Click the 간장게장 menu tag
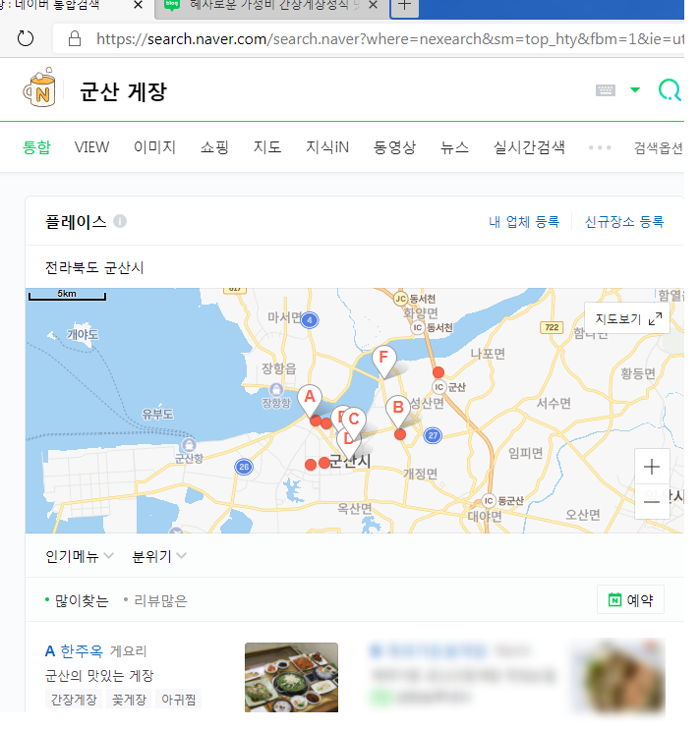This screenshot has width=700, height=730. tap(74, 700)
